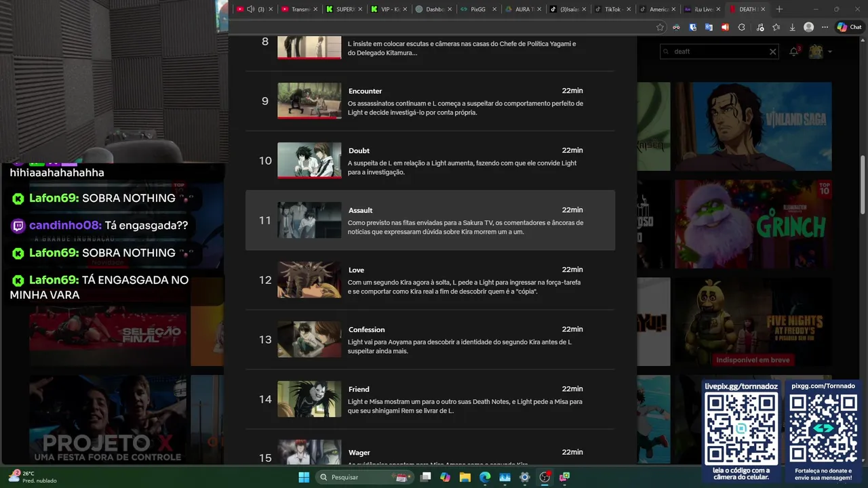Open the Grinch title card

[x=753, y=224]
